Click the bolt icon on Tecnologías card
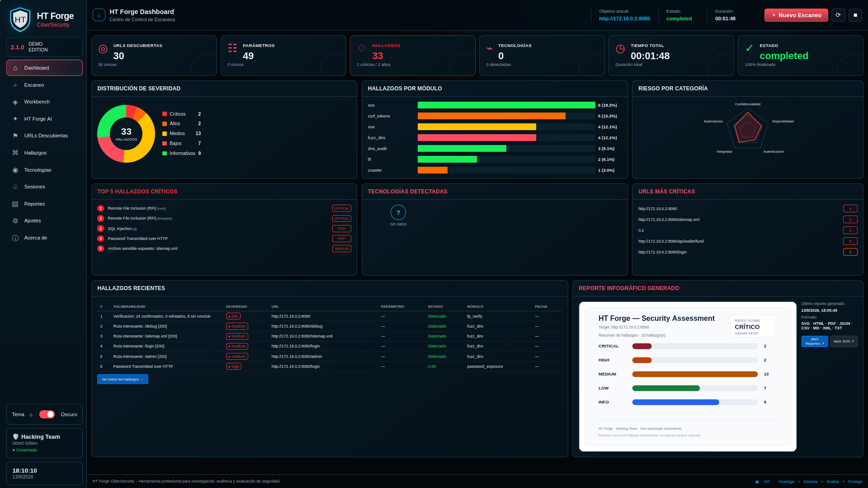Screen dimensions: 868x488 click(490, 48)
